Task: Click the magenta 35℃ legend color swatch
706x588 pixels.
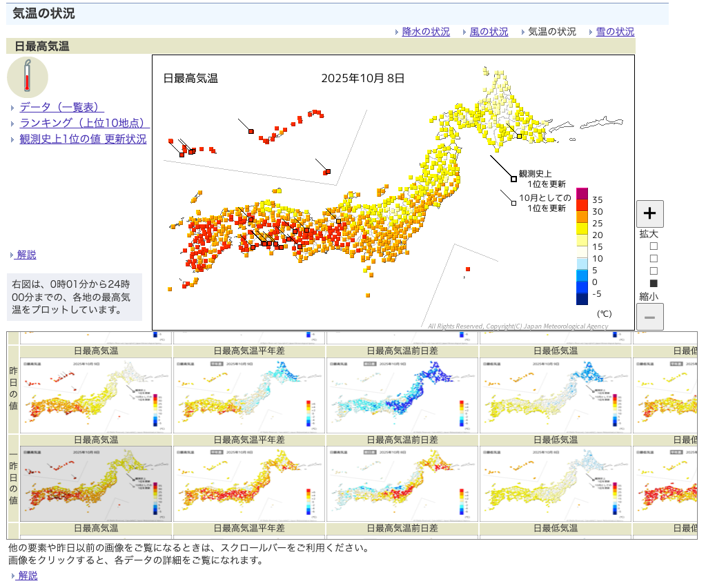Action: [582, 193]
